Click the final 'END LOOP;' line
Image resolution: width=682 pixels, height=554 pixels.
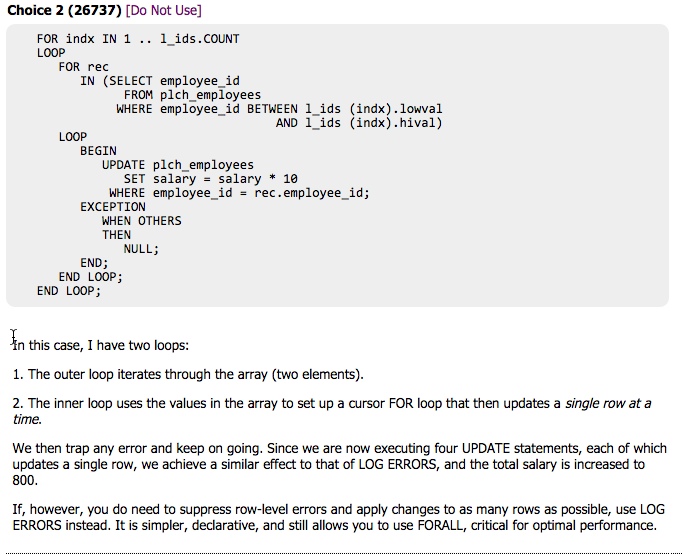point(69,291)
